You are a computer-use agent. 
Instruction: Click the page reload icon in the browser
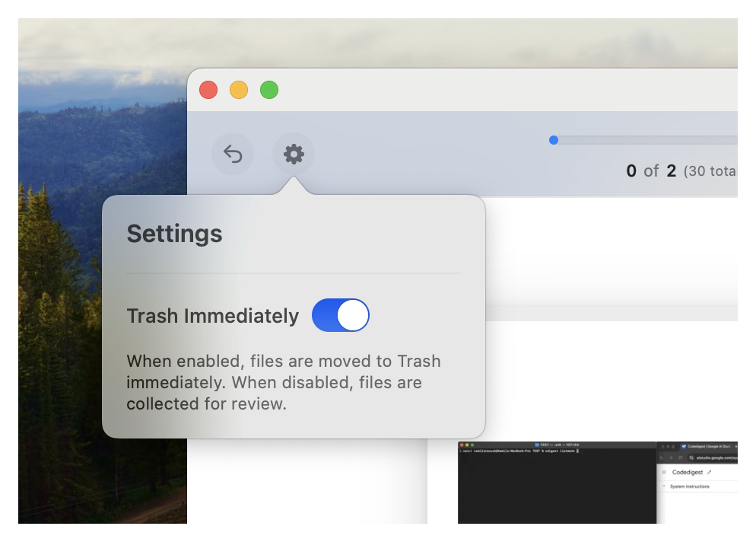pyautogui.click(x=680, y=458)
